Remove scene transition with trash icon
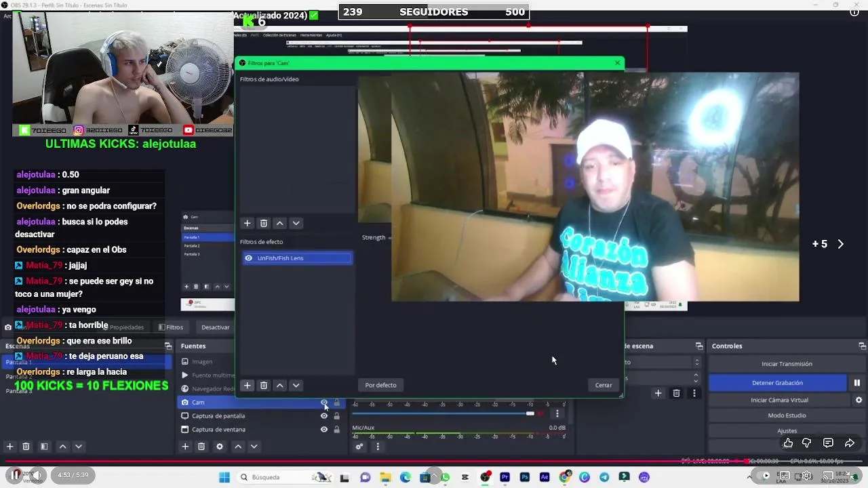 676,393
